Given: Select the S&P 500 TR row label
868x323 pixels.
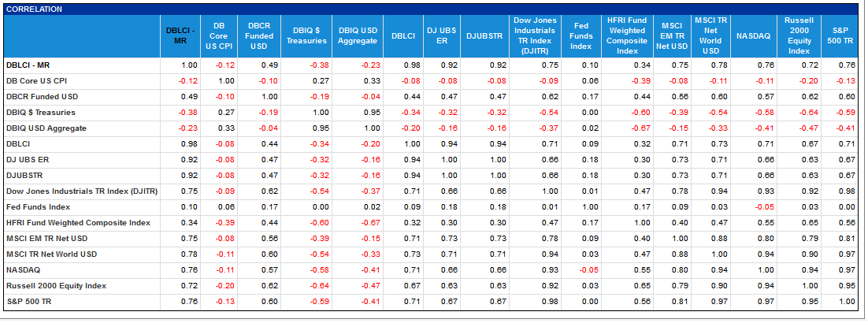Looking at the screenshot, I should point(27,302).
